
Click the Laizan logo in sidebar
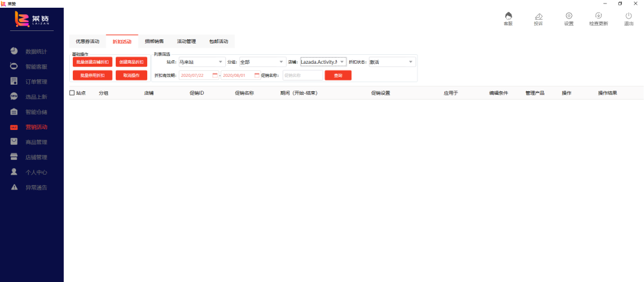32,19
